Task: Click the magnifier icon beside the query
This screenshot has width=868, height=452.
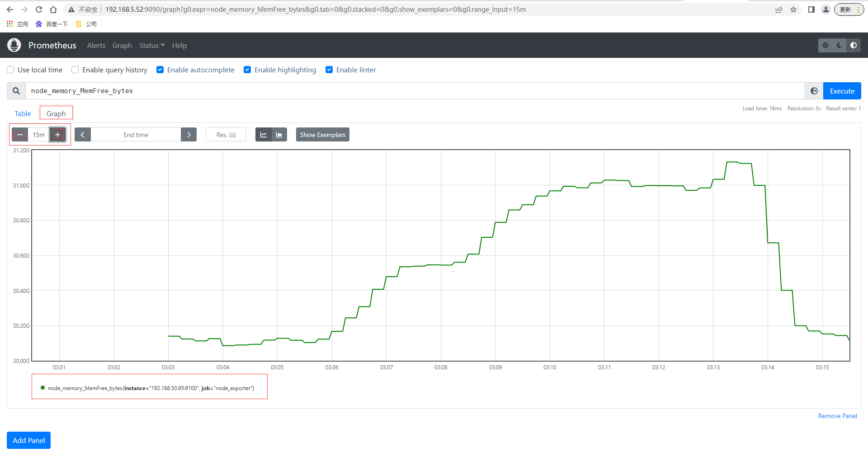Action: click(16, 91)
